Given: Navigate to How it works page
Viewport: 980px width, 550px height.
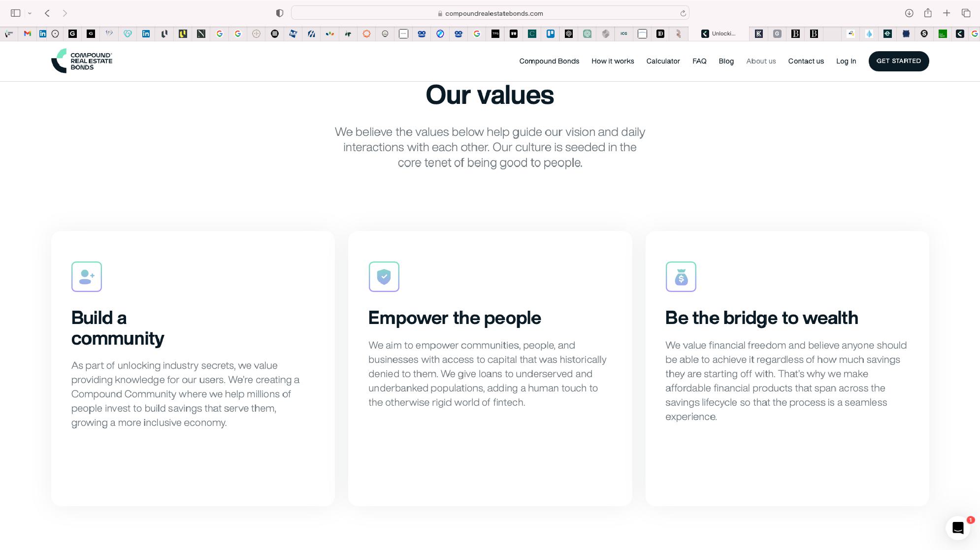Looking at the screenshot, I should click(x=613, y=61).
